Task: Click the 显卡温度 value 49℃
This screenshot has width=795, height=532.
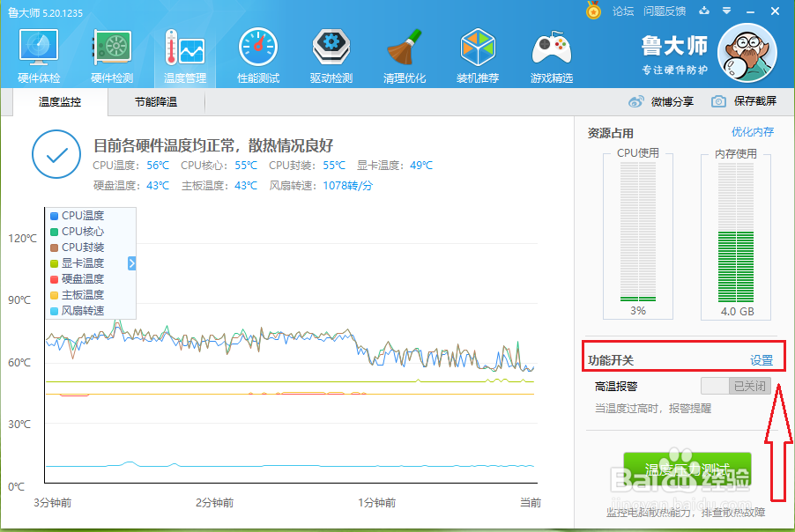Action: click(x=421, y=166)
